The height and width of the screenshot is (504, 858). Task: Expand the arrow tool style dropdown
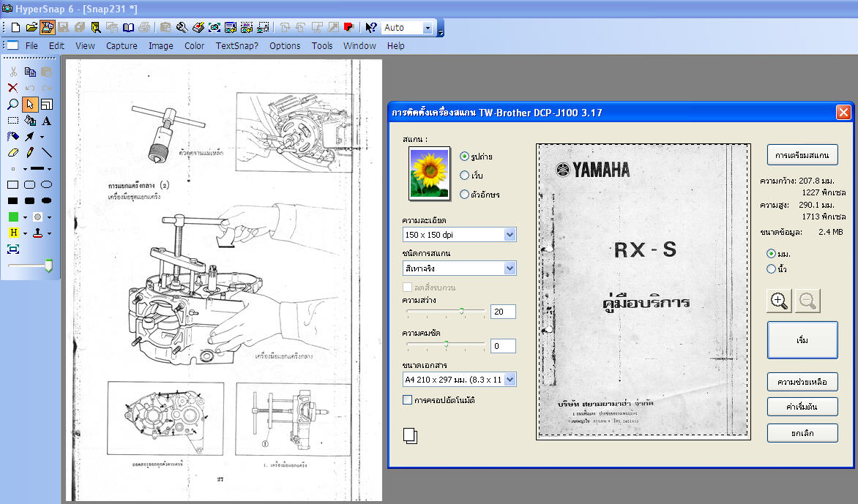coord(42,137)
